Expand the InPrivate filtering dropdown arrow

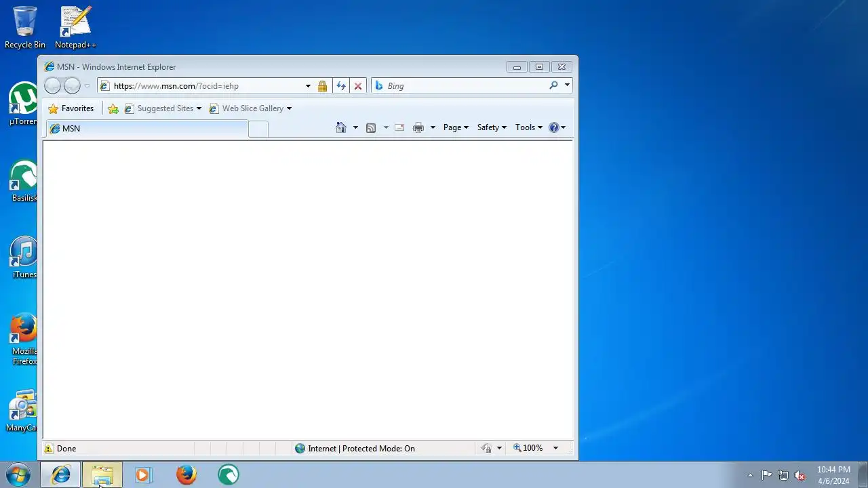click(x=499, y=449)
